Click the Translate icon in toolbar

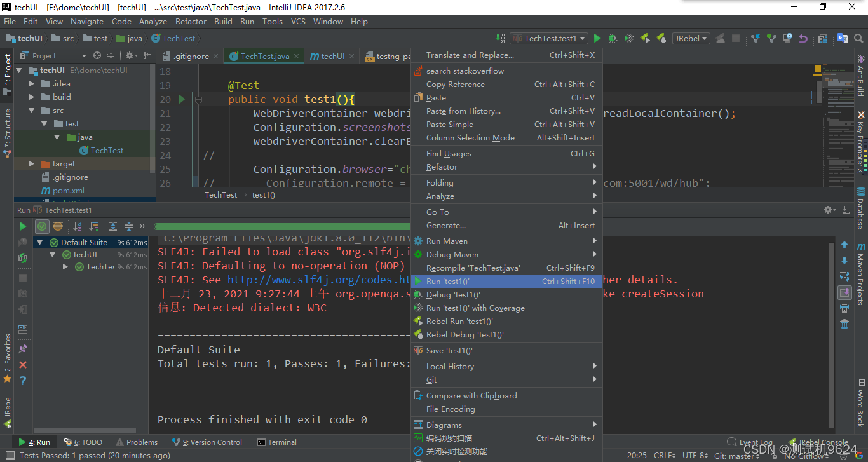click(x=843, y=39)
